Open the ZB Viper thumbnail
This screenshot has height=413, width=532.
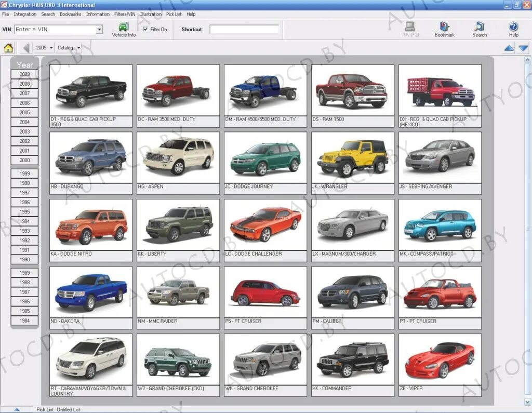(x=440, y=359)
